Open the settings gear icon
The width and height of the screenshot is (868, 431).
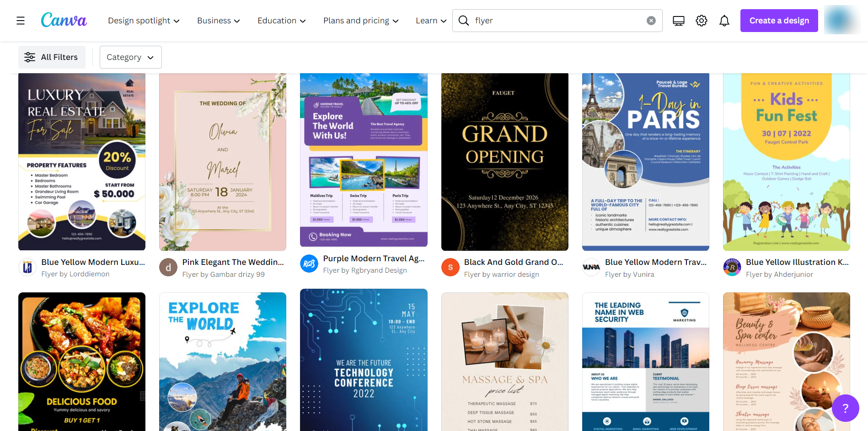point(701,21)
